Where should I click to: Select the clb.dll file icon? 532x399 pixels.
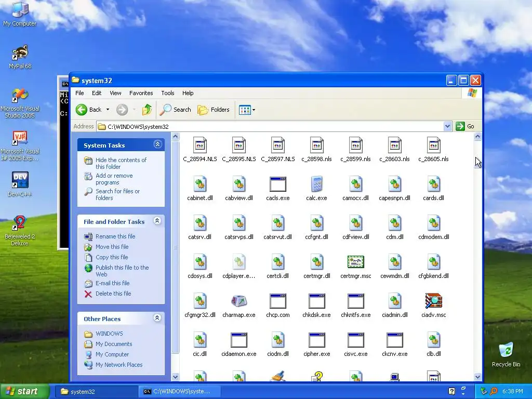434,340
